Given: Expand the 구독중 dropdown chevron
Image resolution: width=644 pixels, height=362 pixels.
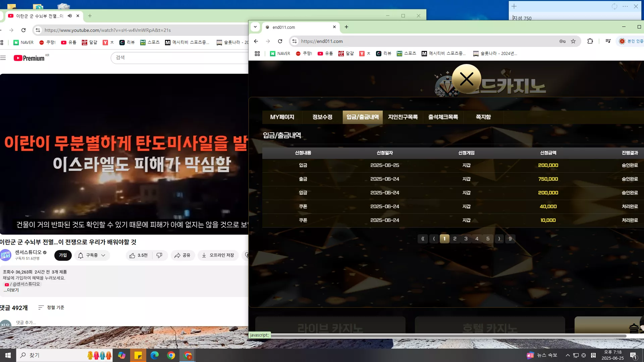Looking at the screenshot, I should [103, 255].
